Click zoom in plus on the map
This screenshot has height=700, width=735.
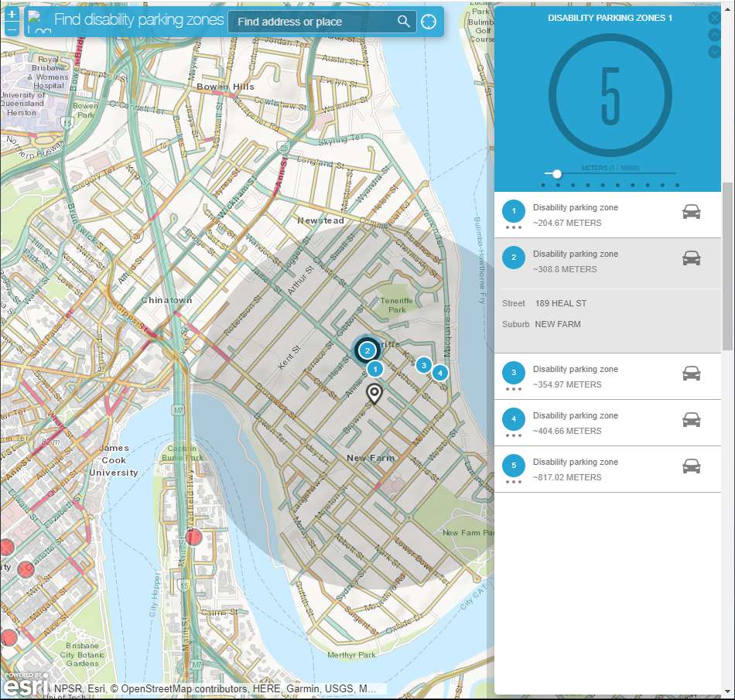pos(12,13)
